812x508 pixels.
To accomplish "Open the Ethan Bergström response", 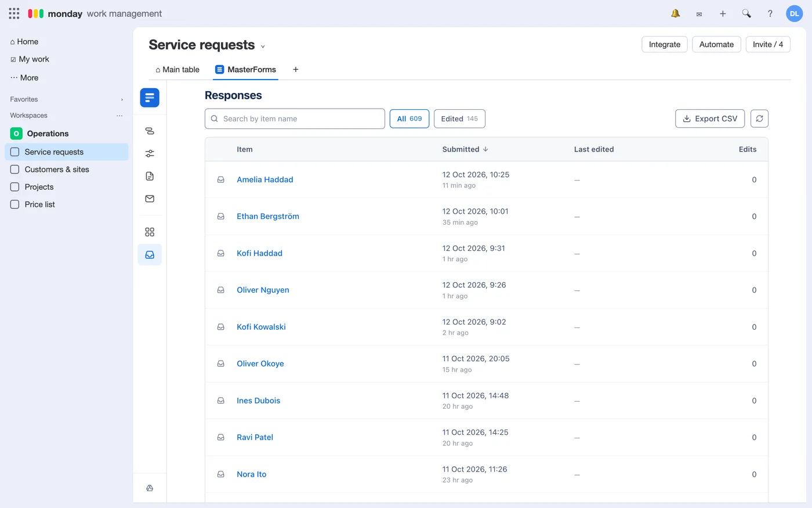I will 268,217.
